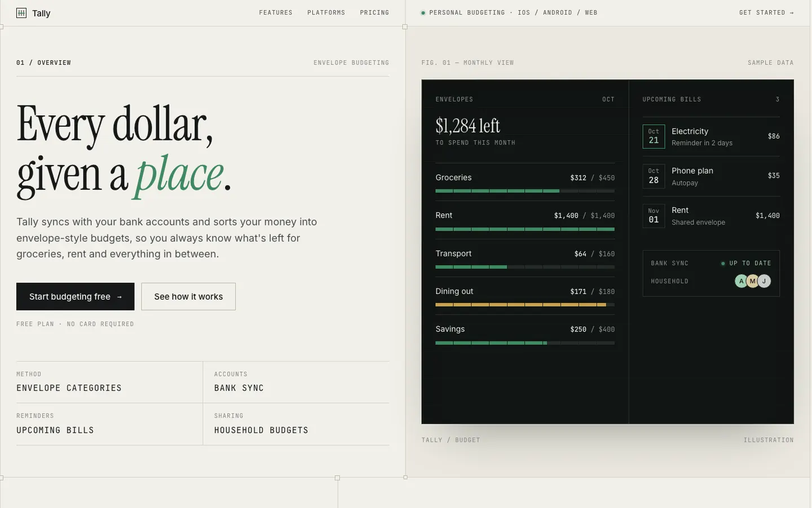Select the Electricity bill title

(x=690, y=131)
